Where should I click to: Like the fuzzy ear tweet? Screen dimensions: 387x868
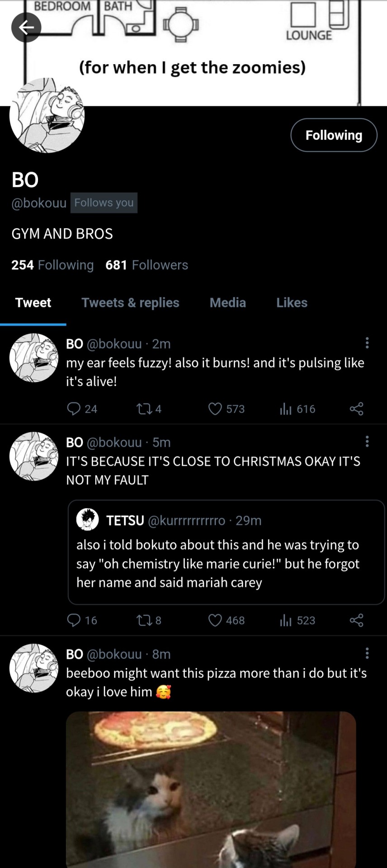(215, 409)
